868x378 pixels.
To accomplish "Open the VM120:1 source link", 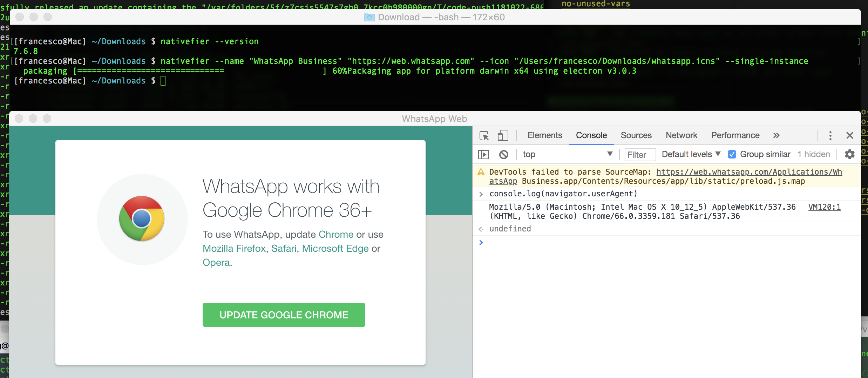I will 824,207.
